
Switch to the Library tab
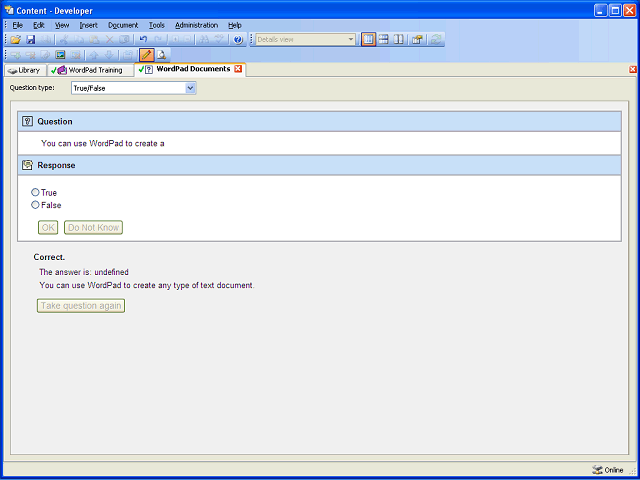tap(25, 70)
